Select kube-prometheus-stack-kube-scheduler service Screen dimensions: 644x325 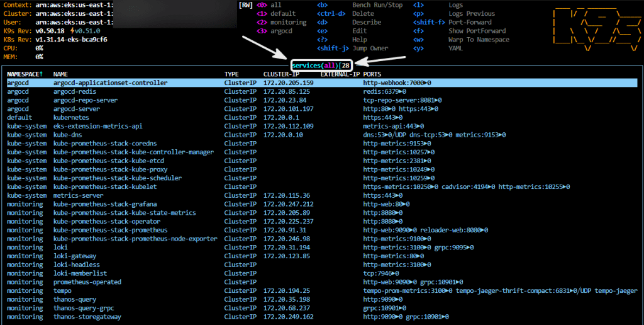click(x=118, y=178)
